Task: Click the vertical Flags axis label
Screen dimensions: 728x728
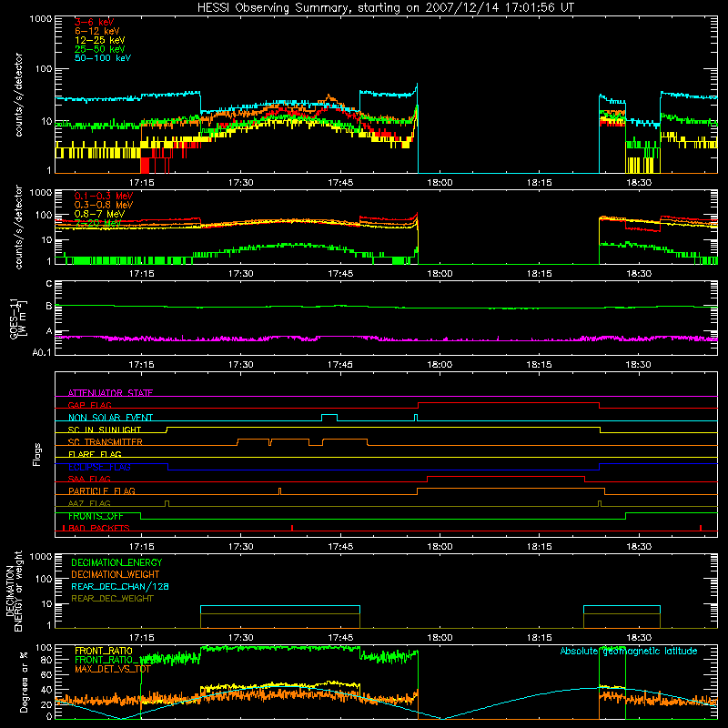Action: pos(37,454)
